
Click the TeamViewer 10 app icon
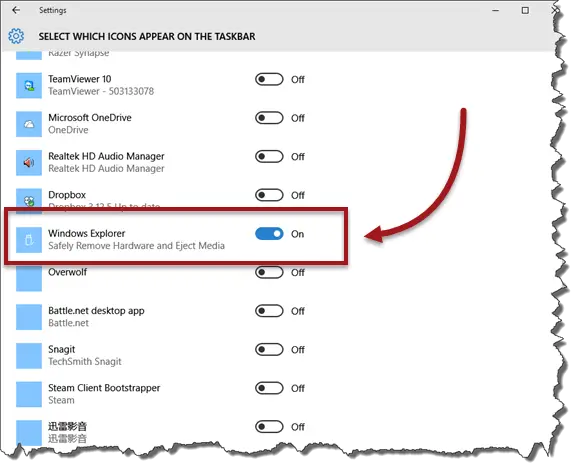point(29,85)
